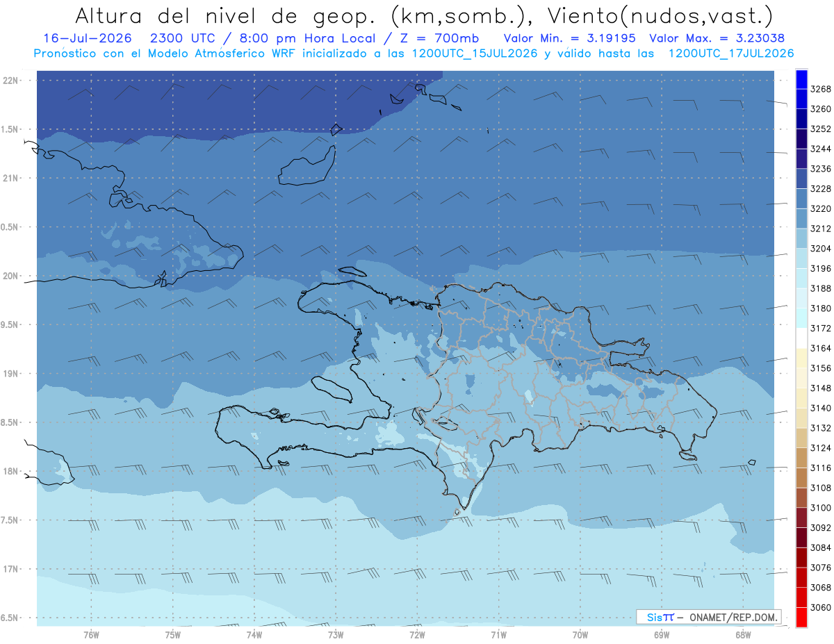Click the valid-until time '1200UTC_17JUL2026'
834x644 pixels.
click(731, 53)
